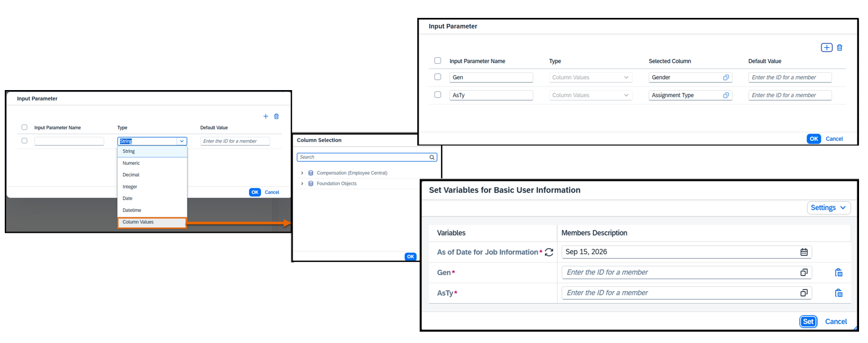Screen dimensions: 868x343
Task: Click the Gen parameter name field
Action: 491,78
